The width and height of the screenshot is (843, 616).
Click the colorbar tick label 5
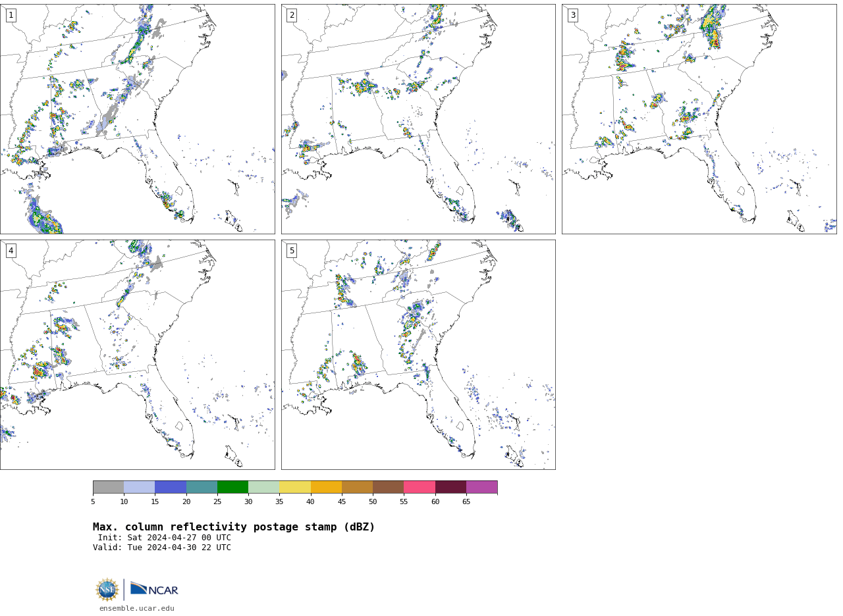[x=93, y=501]
